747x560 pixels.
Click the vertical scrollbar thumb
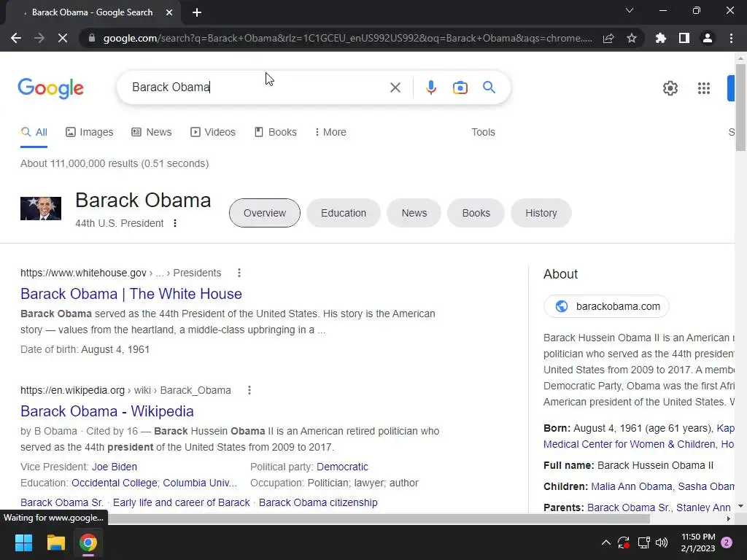(x=740, y=107)
